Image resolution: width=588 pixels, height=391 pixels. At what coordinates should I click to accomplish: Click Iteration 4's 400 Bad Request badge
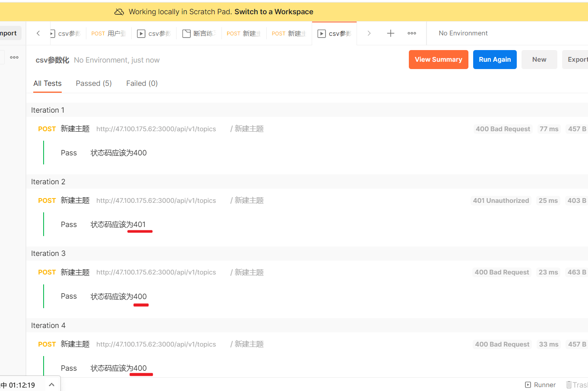point(502,344)
